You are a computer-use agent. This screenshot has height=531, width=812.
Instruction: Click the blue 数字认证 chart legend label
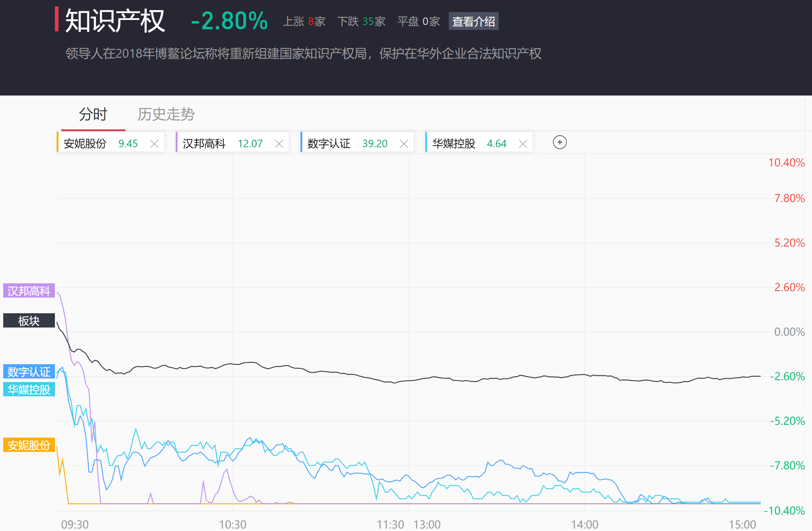(x=29, y=372)
